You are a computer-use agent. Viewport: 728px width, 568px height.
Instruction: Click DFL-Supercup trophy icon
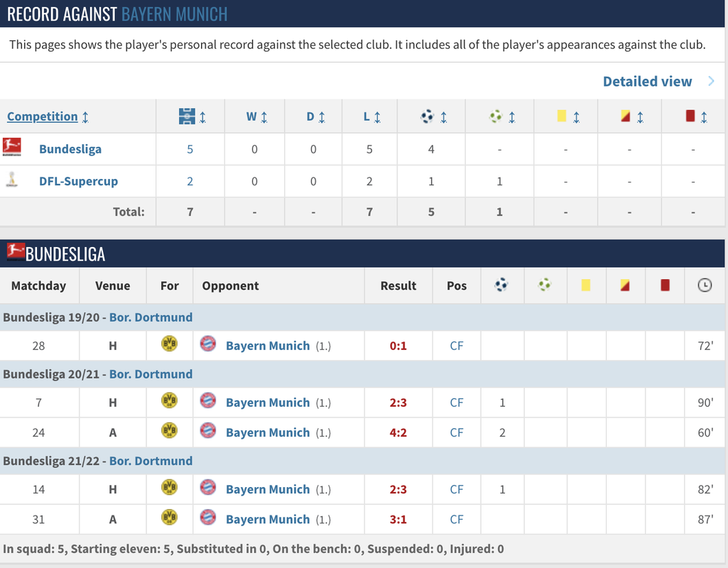(11, 179)
